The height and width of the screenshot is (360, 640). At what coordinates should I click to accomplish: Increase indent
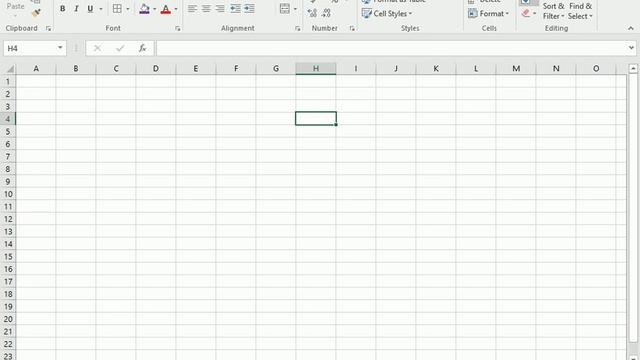pos(249,9)
